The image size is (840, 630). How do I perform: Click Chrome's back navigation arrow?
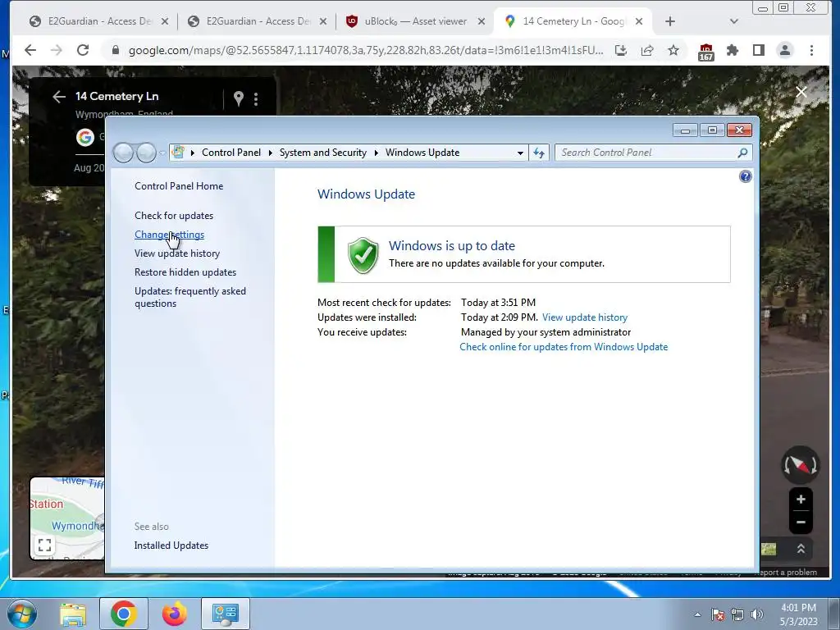point(30,50)
